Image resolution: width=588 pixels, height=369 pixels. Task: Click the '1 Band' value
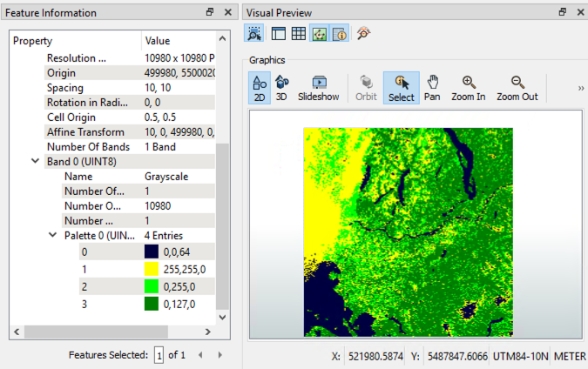(160, 147)
